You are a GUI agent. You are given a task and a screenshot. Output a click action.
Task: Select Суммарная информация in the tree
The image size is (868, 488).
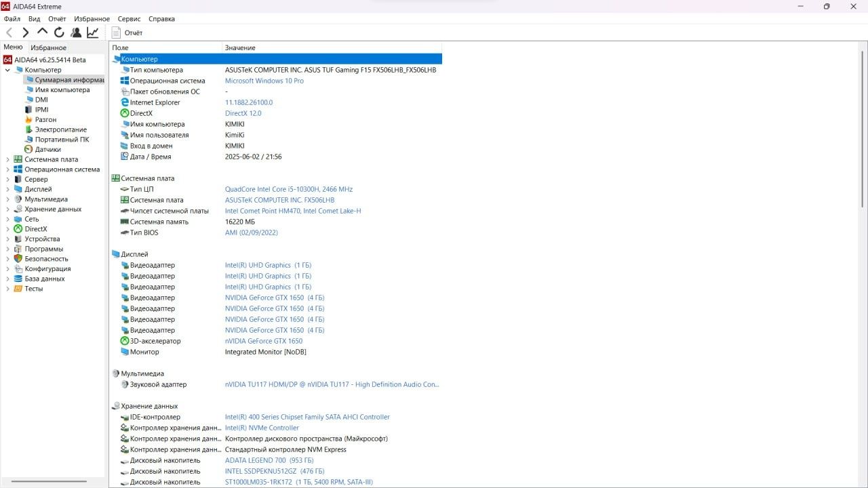coord(64,80)
